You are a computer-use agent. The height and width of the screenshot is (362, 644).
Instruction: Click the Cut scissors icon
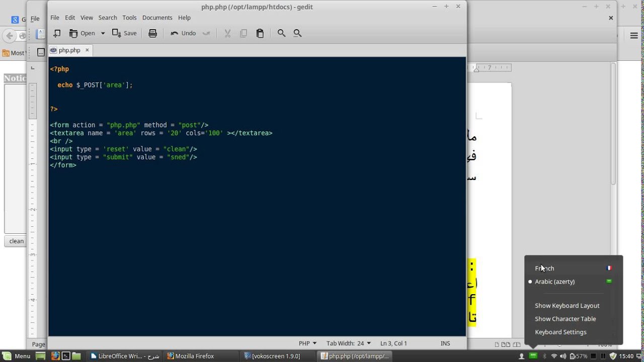click(227, 33)
